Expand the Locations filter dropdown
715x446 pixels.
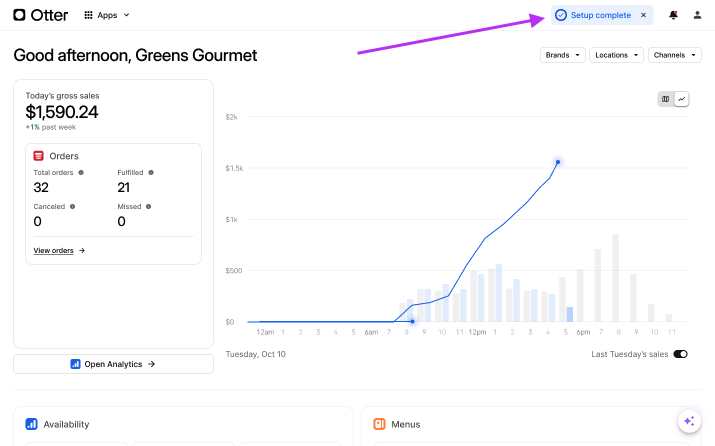pyautogui.click(x=616, y=55)
